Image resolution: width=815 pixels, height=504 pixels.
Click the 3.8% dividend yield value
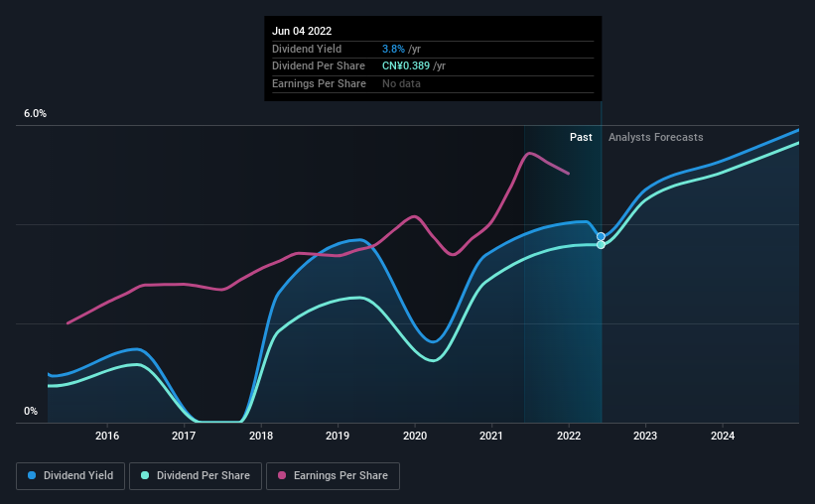point(393,49)
